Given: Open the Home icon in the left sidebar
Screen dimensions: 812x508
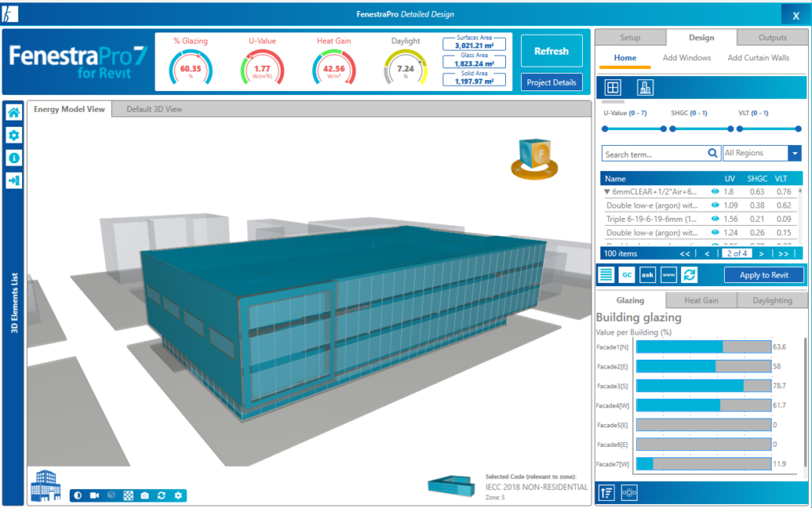Looking at the screenshot, I should tap(14, 113).
